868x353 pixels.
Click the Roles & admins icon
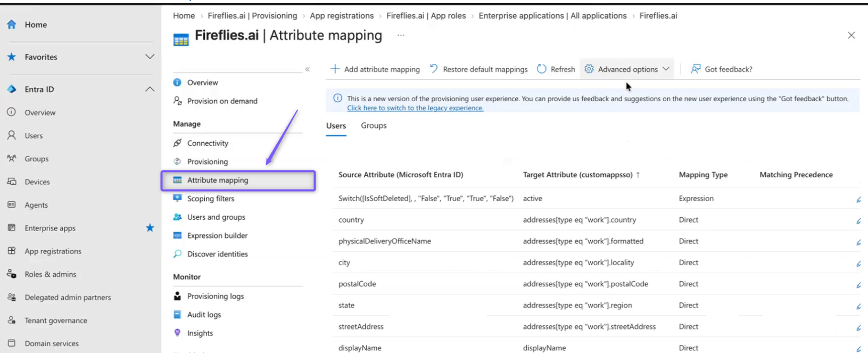(12, 274)
